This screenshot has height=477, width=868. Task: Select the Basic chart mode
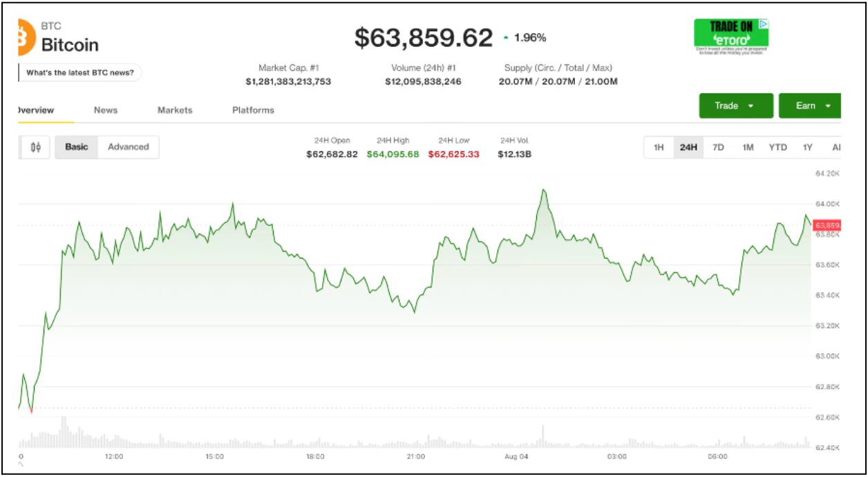[x=77, y=147]
